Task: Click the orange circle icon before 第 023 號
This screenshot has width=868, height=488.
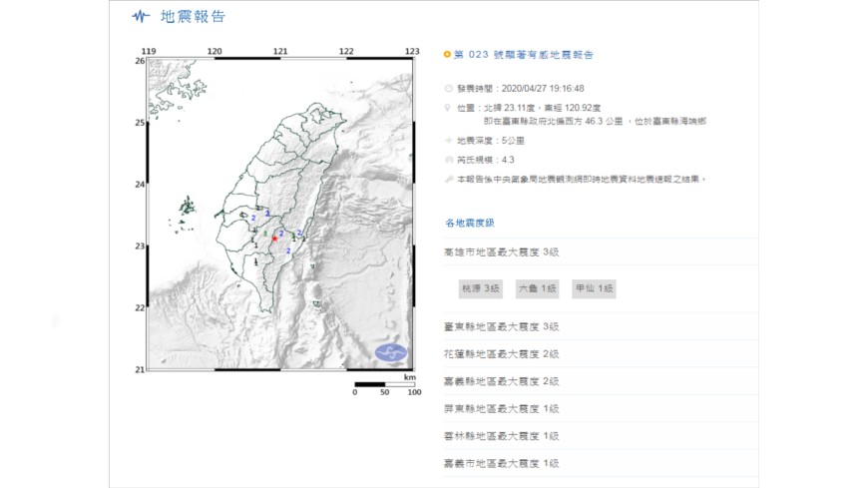Action: coord(447,55)
